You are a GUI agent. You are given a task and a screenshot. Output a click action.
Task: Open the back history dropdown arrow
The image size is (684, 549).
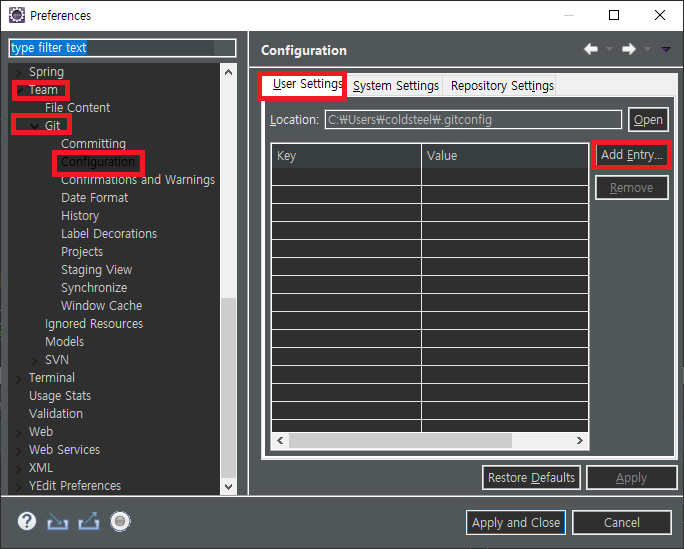tap(609, 49)
